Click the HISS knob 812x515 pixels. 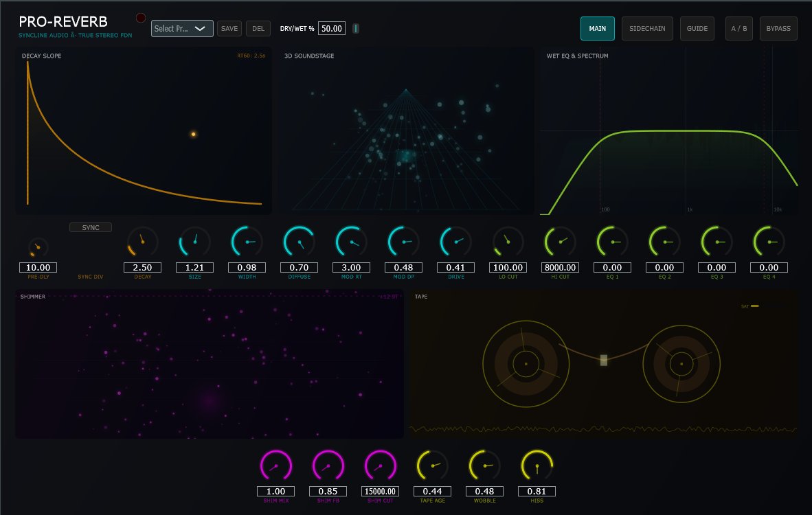click(537, 466)
